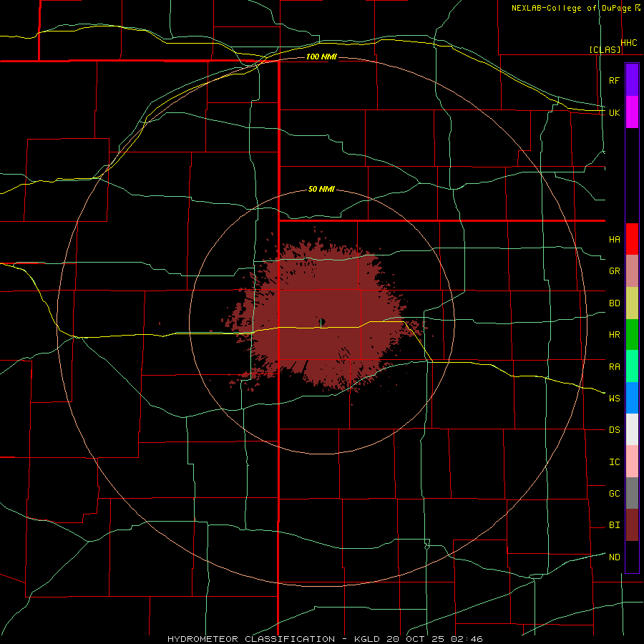Click the radar site marker at echo center
Image resolution: width=644 pixels, height=644 pixels.
(x=322, y=321)
